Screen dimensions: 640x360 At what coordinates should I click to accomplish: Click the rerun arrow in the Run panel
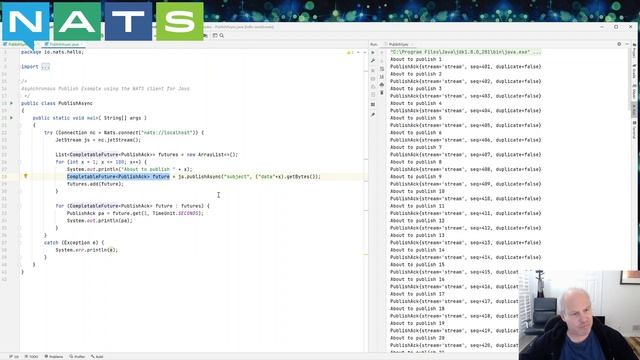click(373, 52)
